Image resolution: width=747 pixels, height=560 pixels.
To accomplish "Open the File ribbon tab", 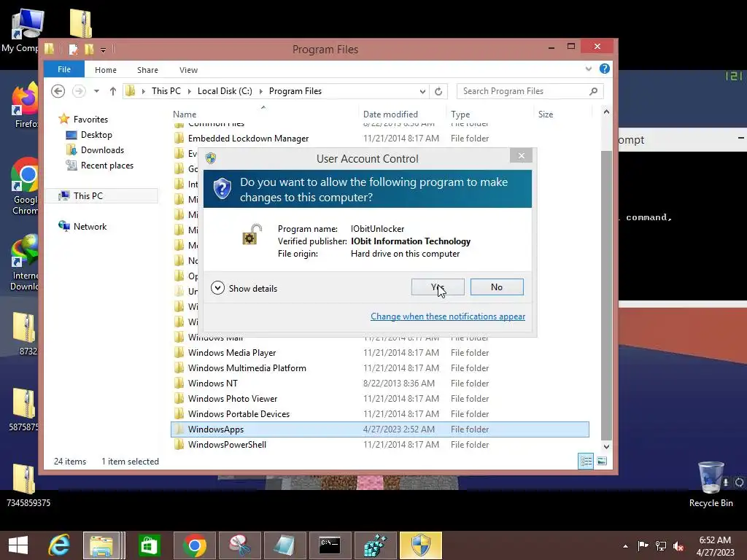I will tap(64, 69).
